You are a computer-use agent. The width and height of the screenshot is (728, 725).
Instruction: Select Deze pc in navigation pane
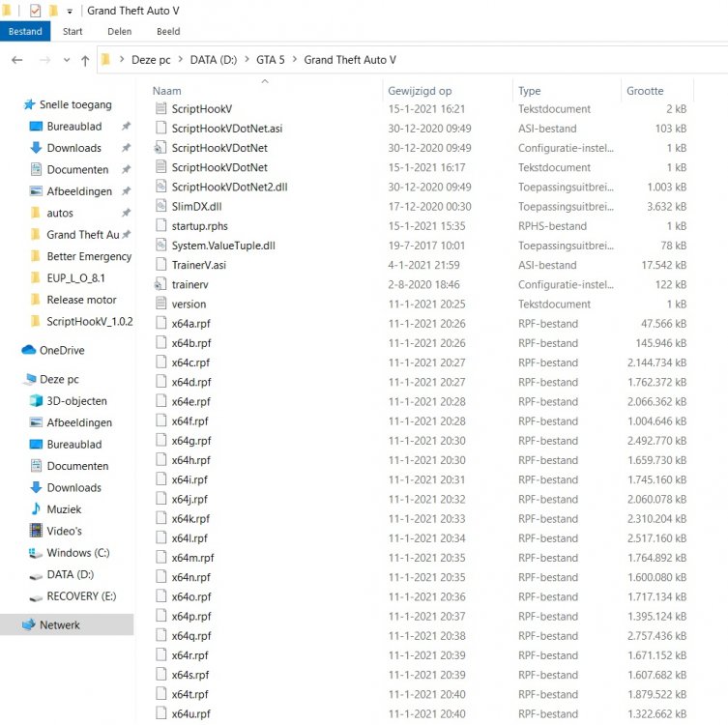tap(59, 380)
